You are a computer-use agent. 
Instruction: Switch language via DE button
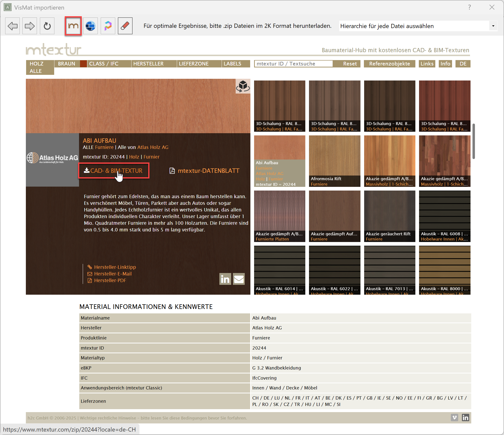463,64
